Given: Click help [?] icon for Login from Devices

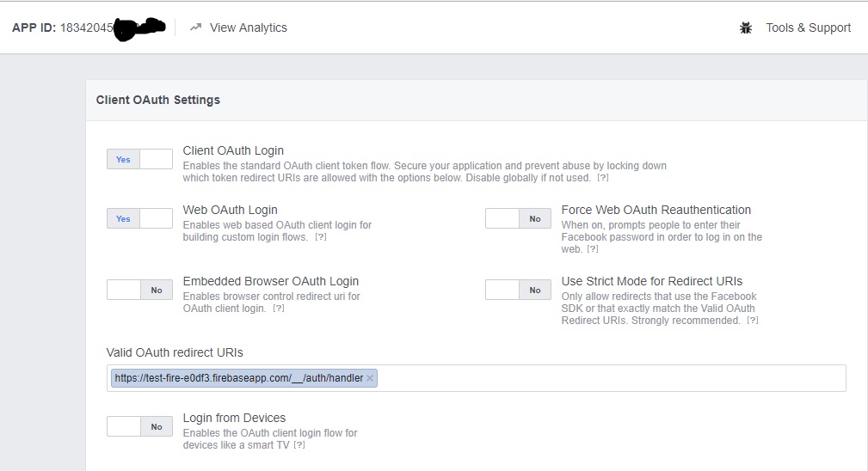Looking at the screenshot, I should pyautogui.click(x=299, y=445).
